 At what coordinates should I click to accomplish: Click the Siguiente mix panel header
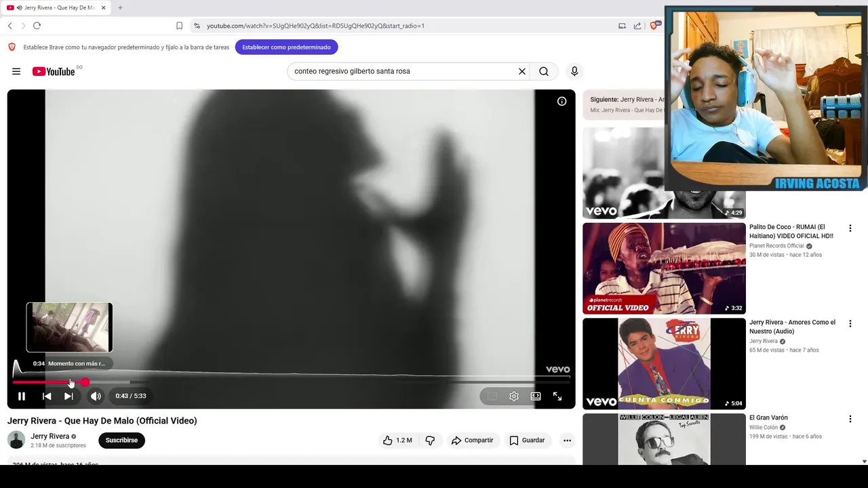(624, 104)
